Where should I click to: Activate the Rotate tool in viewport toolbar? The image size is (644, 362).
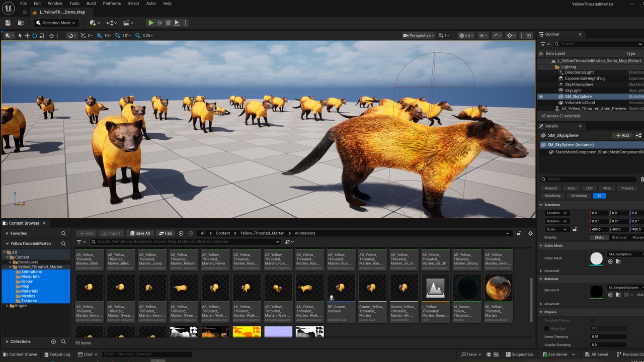[x=34, y=36]
